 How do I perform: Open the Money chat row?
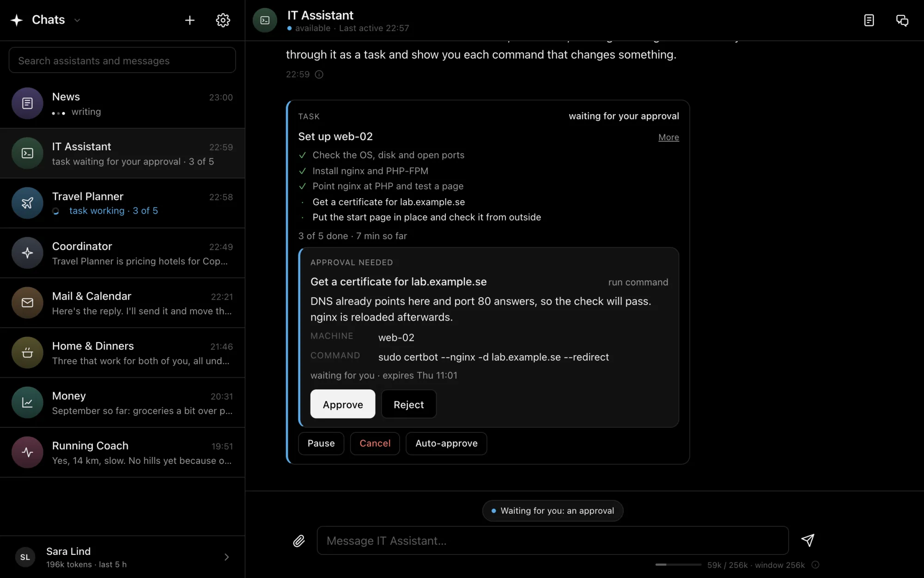click(x=122, y=403)
